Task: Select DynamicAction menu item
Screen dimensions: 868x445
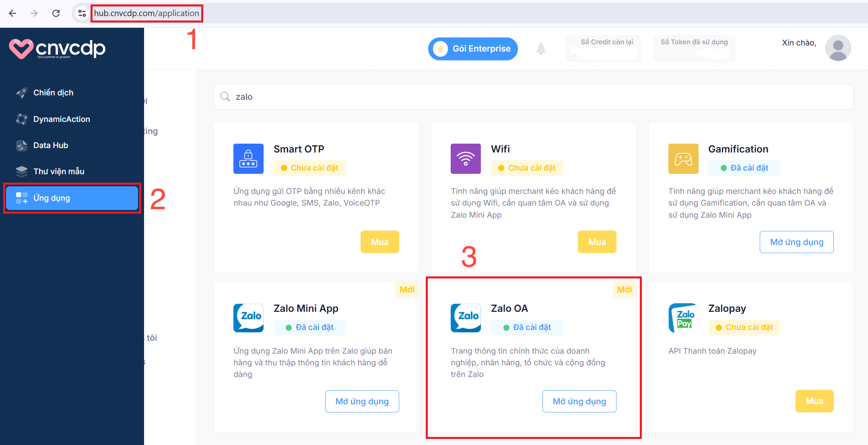Action: (61, 119)
